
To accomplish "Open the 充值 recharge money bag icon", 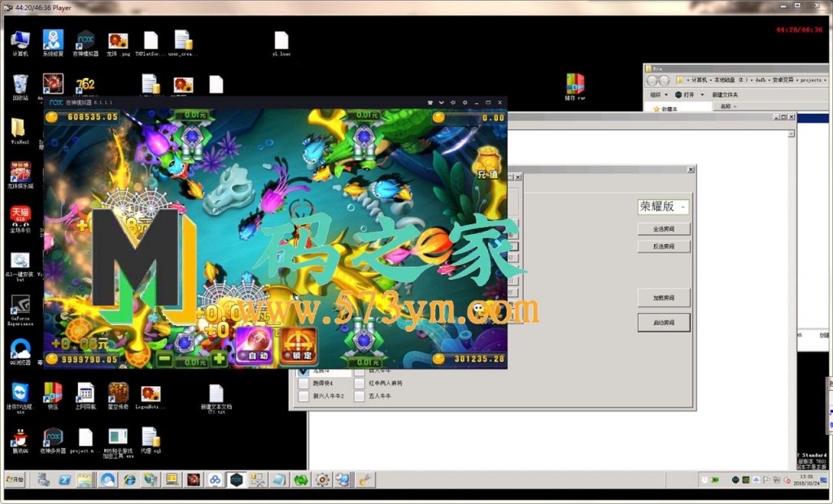I will [486, 163].
